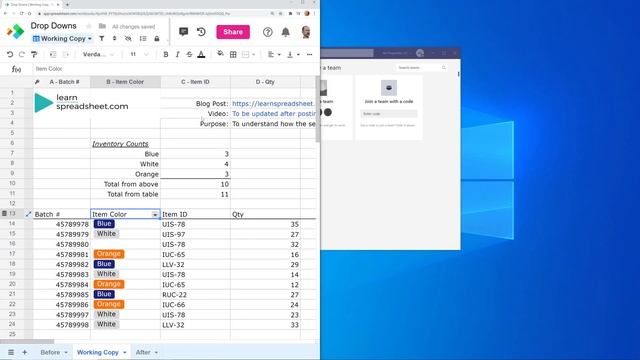Switch to the Working Copy sheet tab
640x360 pixels.
click(x=98, y=352)
